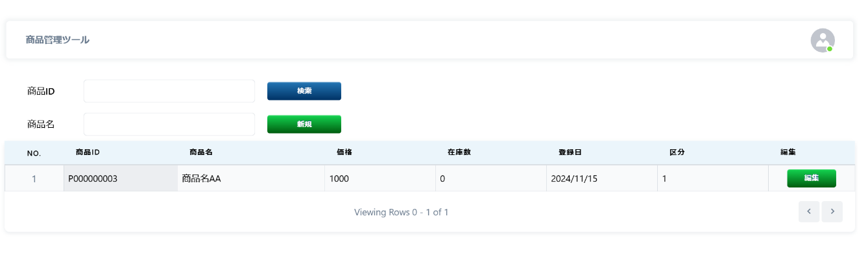Sort by the 価格 column header
868x277 pixels.
[344, 152]
